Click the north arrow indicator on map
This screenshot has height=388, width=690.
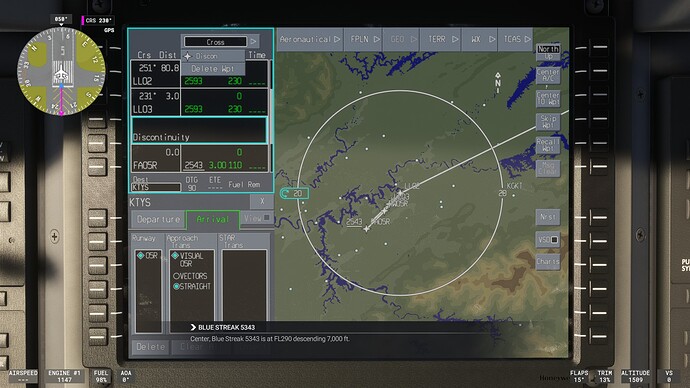[498, 82]
